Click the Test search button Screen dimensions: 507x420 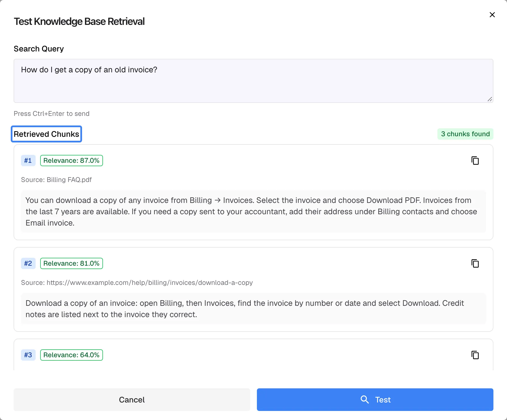point(375,400)
